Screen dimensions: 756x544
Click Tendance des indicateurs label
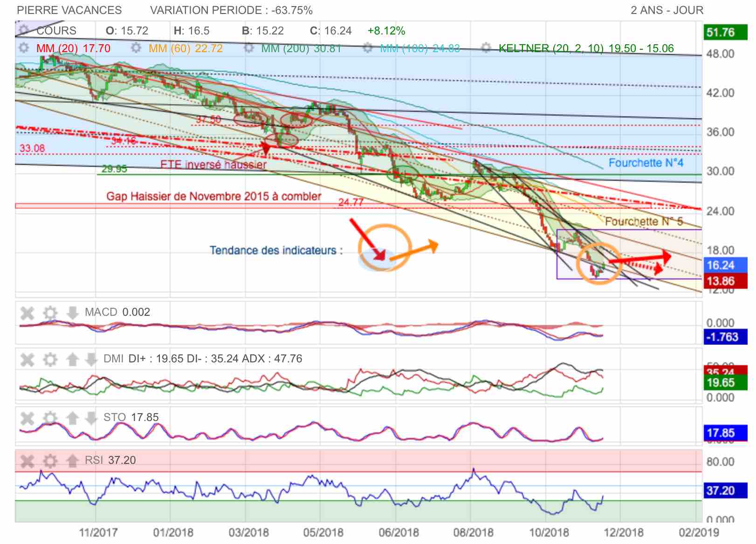[276, 251]
